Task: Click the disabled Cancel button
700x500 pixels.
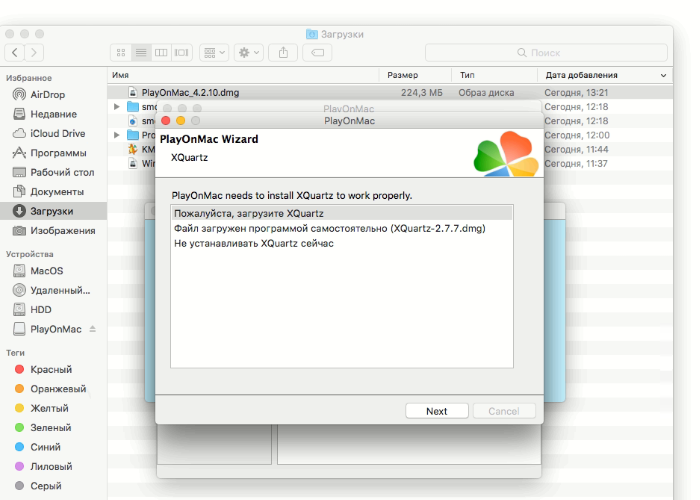Action: [x=504, y=411]
